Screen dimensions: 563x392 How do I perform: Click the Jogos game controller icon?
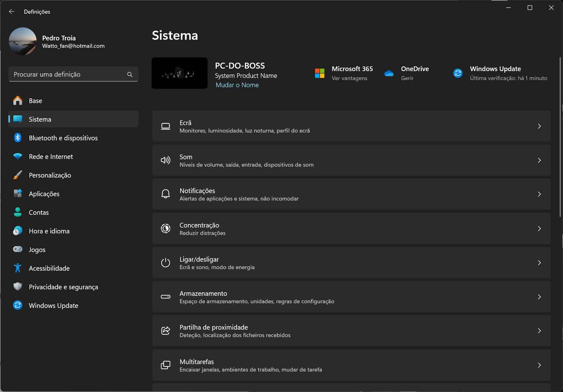click(18, 249)
